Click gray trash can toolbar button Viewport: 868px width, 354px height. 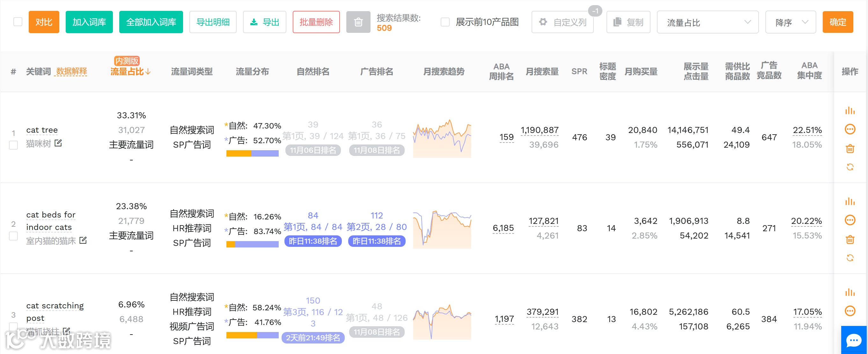(358, 22)
